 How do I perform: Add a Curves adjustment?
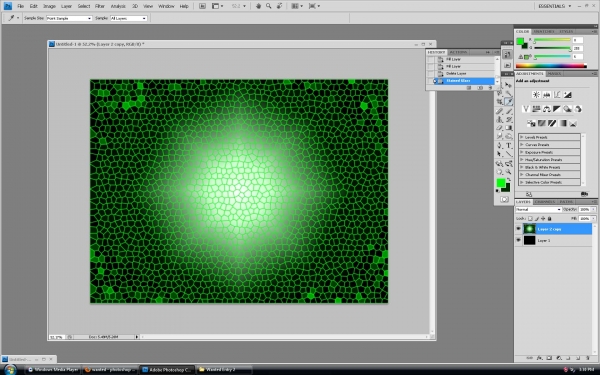[x=557, y=94]
